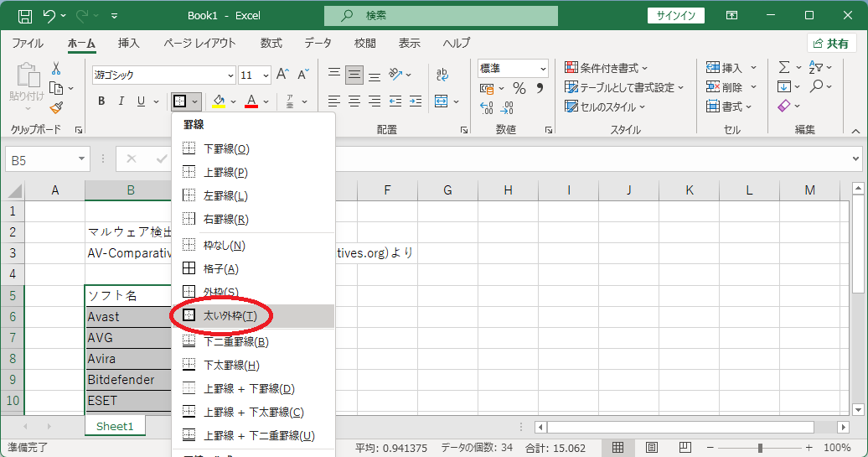Toggle vertical middle alignment

tap(354, 75)
